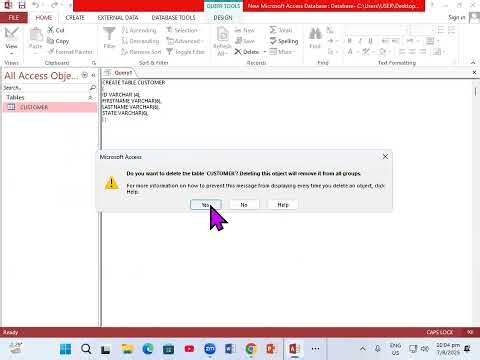
Task: Click Help in the Microsoft Access dialog
Action: [283, 205]
